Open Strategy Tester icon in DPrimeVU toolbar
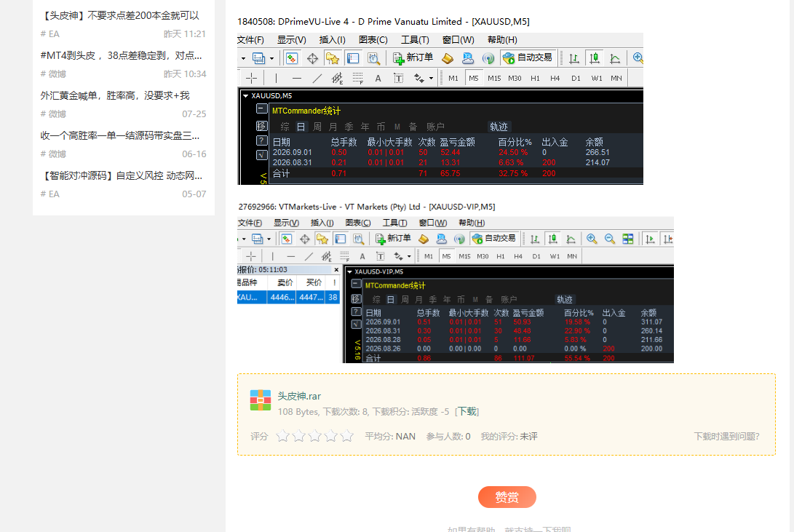The width and height of the screenshot is (794, 532). [373, 58]
